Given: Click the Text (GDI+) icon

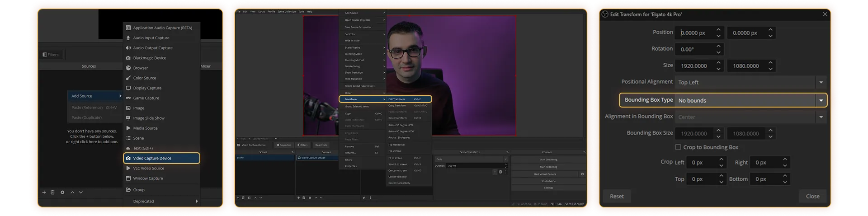Looking at the screenshot, I should 128,148.
